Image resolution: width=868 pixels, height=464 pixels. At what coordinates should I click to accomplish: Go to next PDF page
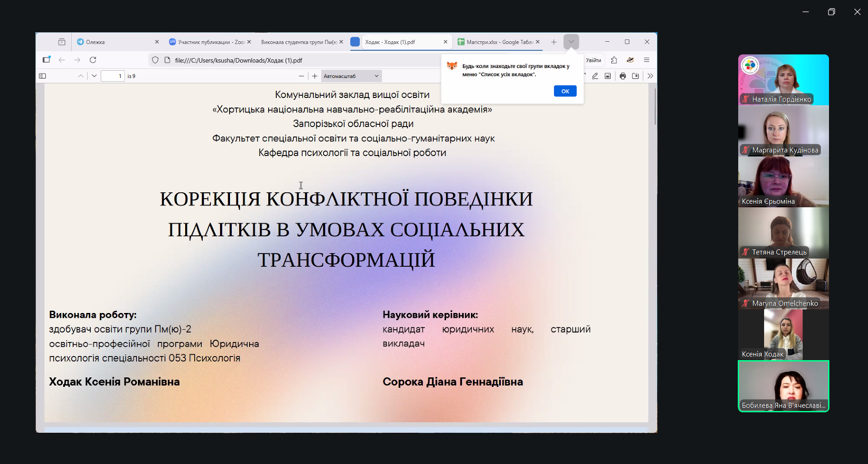[x=94, y=76]
